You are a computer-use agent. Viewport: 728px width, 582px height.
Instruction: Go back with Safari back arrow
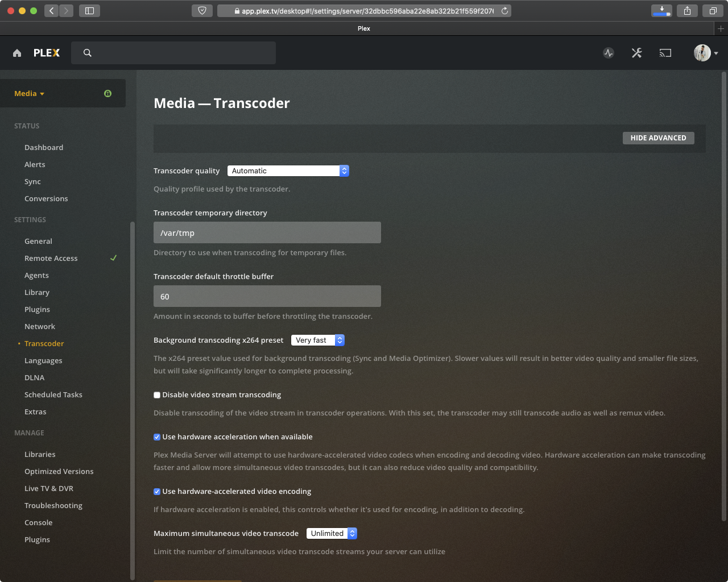point(51,10)
